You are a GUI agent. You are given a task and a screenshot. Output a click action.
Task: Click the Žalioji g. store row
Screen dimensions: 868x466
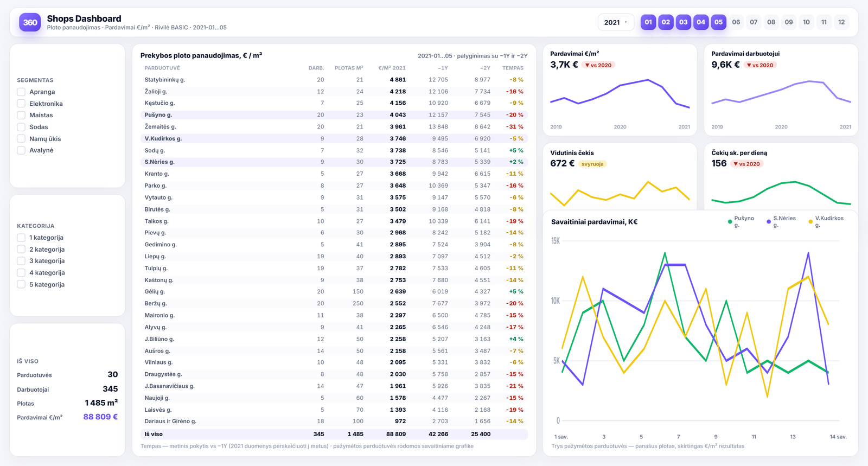(334, 92)
